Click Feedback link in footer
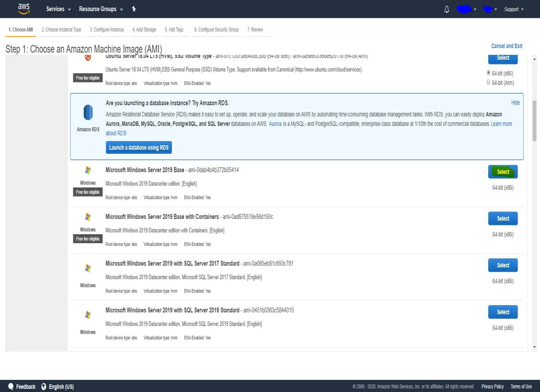540x392 pixels. point(26,387)
